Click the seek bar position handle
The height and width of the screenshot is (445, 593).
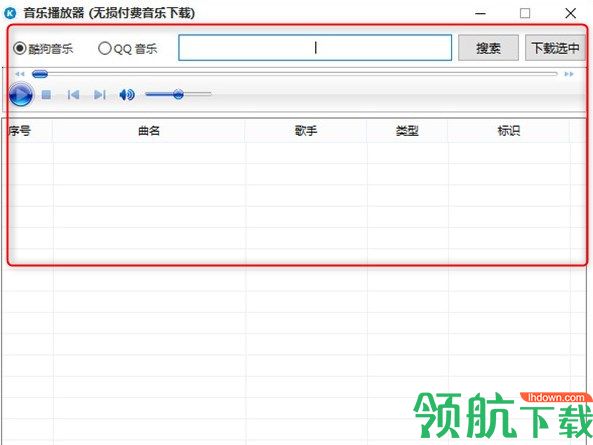tap(40, 74)
